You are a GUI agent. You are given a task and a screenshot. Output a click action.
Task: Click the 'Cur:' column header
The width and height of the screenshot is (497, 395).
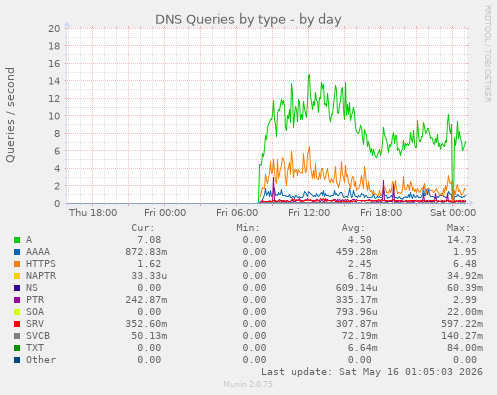143,228
